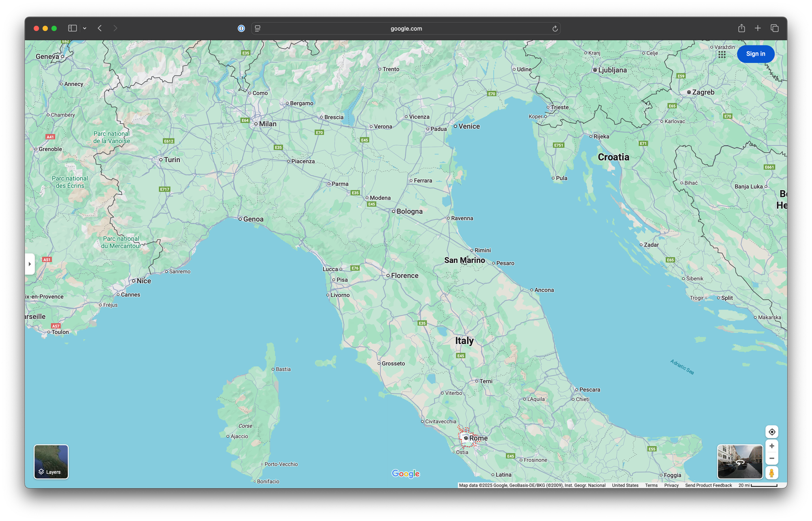Click the Genoa city label

tap(253, 219)
